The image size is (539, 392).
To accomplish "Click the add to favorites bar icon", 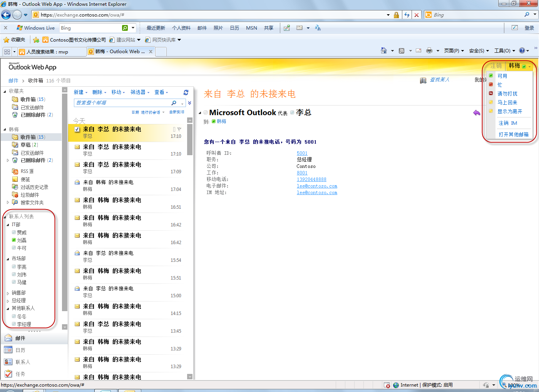I will pyautogui.click(x=36, y=40).
